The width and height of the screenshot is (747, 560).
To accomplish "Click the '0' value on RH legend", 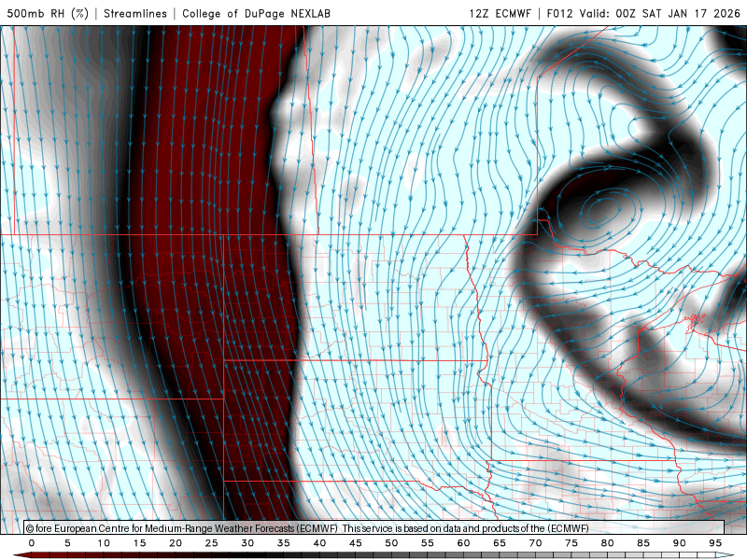I will 32,543.
